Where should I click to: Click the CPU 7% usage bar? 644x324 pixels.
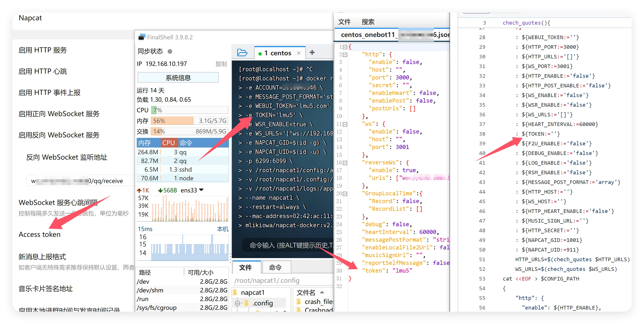(x=189, y=110)
